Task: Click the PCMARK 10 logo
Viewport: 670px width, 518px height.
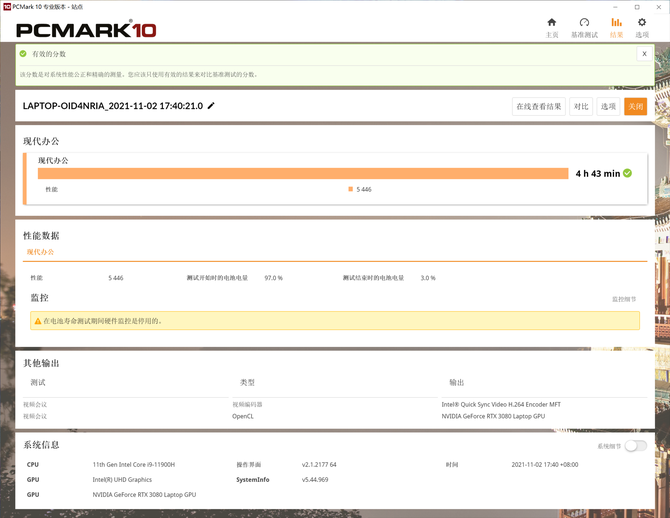Action: click(86, 29)
